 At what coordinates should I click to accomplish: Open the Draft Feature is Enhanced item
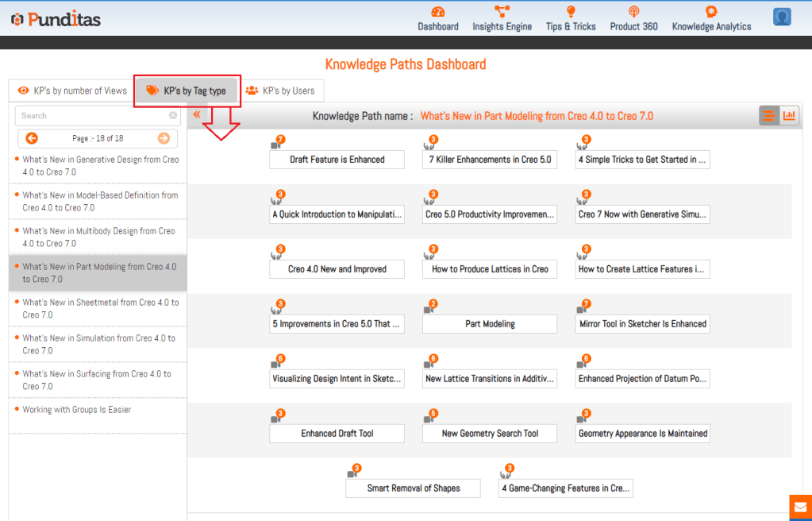point(337,160)
